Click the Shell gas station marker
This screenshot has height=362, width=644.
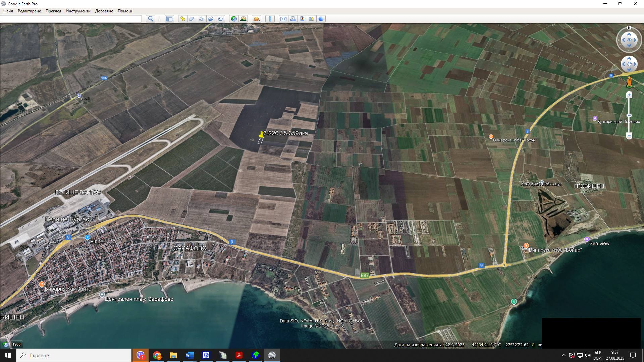(79, 96)
